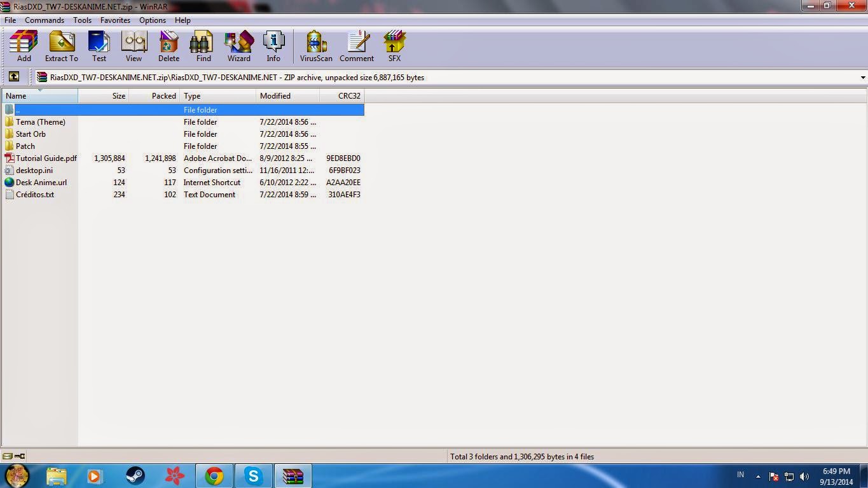Sort by the Packed column header
The width and height of the screenshot is (868, 488).
coord(155,95)
